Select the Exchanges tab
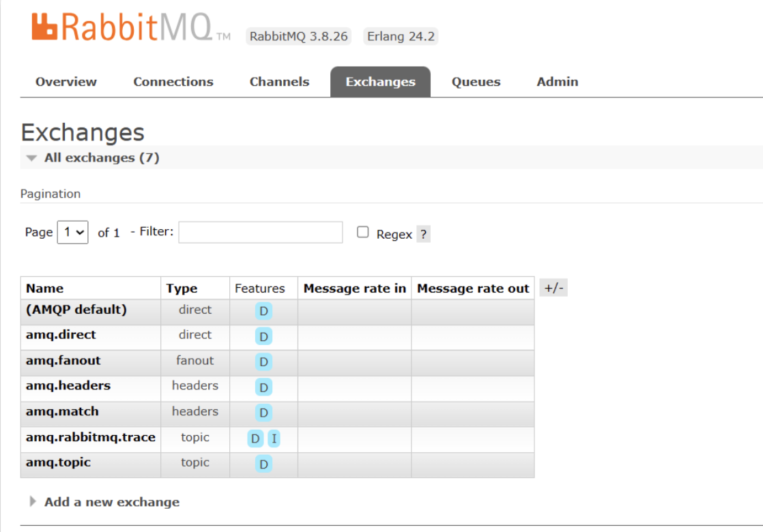The width and height of the screenshot is (763, 532). click(381, 82)
